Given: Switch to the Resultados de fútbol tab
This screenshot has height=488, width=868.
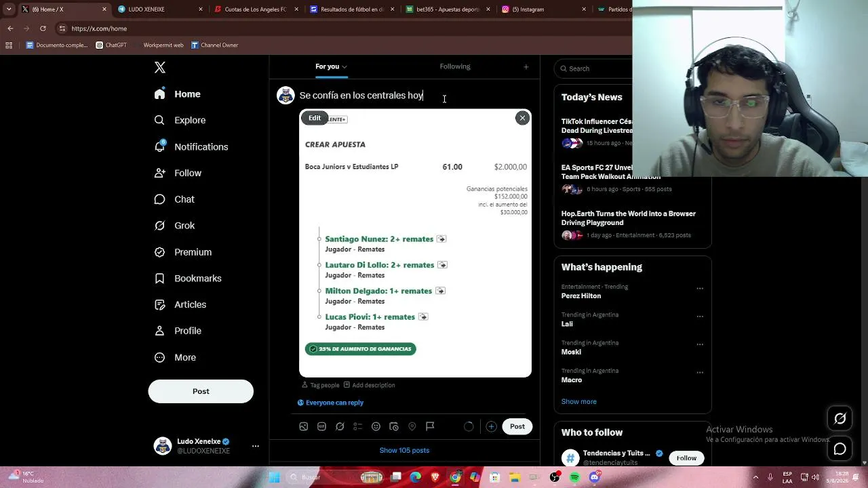Looking at the screenshot, I should pos(352,9).
